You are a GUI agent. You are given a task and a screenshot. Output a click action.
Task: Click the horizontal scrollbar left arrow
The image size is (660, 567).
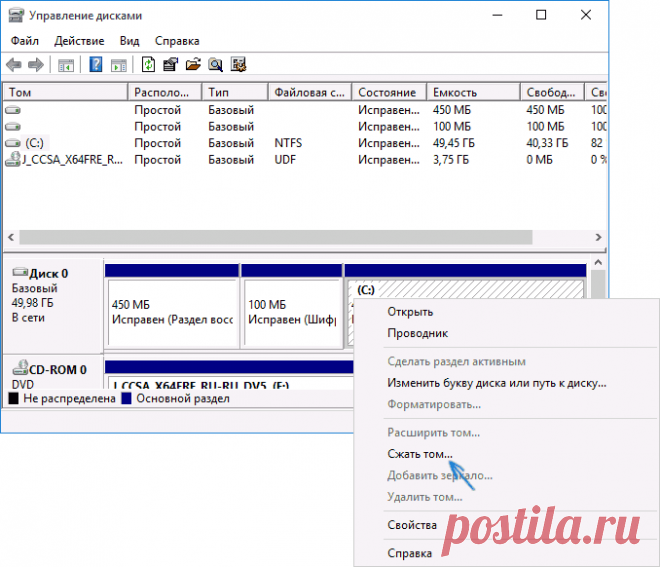[x=11, y=237]
